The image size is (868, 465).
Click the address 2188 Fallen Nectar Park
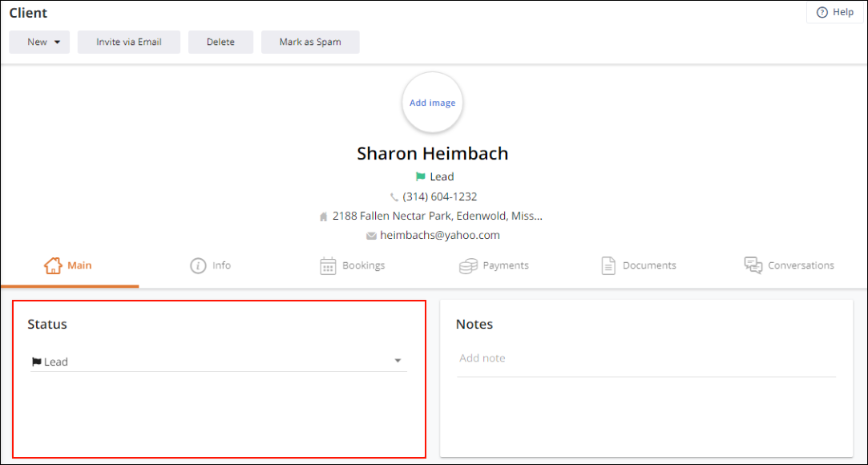tap(438, 216)
